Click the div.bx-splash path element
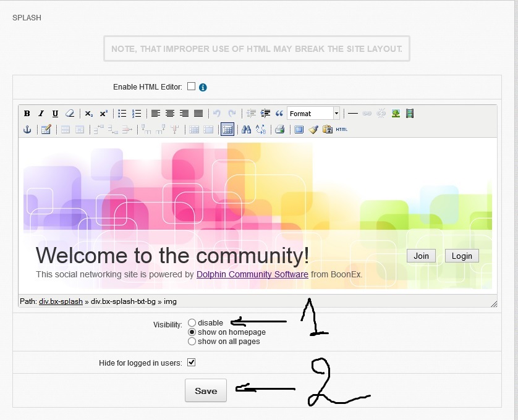Screen dimensions: 518x420 click(61, 301)
